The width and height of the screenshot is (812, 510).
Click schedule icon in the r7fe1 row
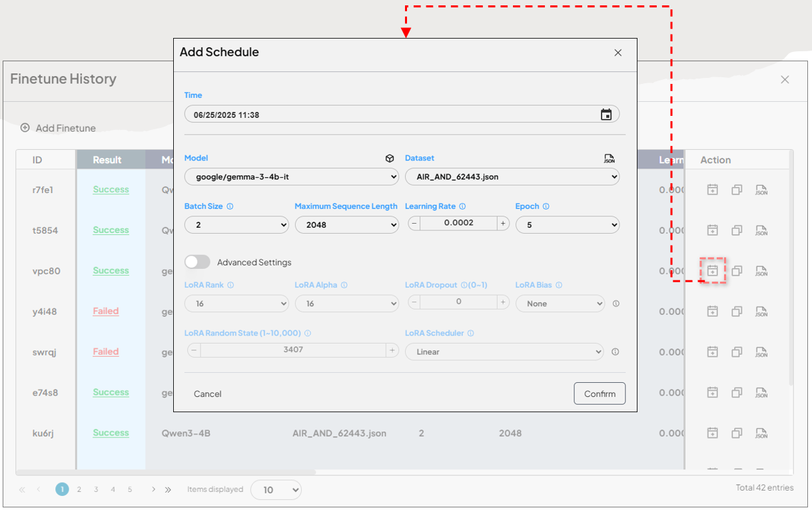[712, 190]
